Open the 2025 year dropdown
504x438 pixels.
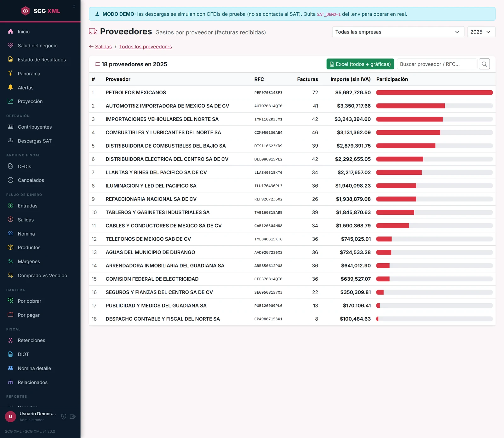pos(481,32)
